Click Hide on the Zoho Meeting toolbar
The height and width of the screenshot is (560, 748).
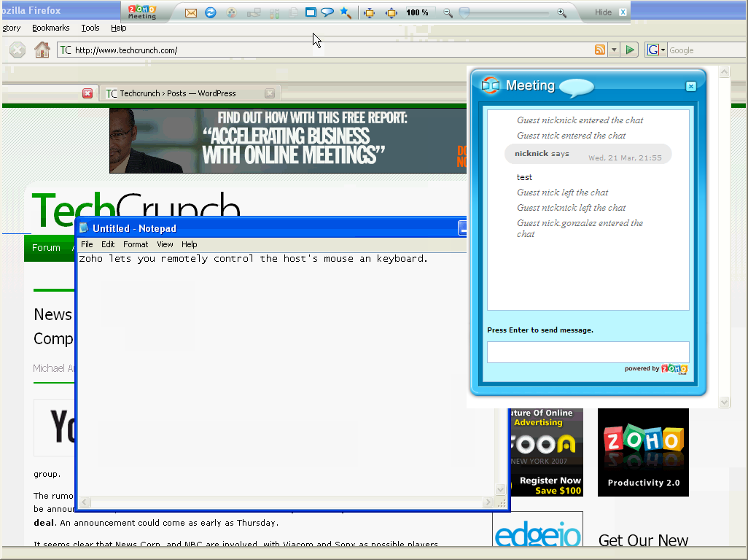pyautogui.click(x=603, y=12)
